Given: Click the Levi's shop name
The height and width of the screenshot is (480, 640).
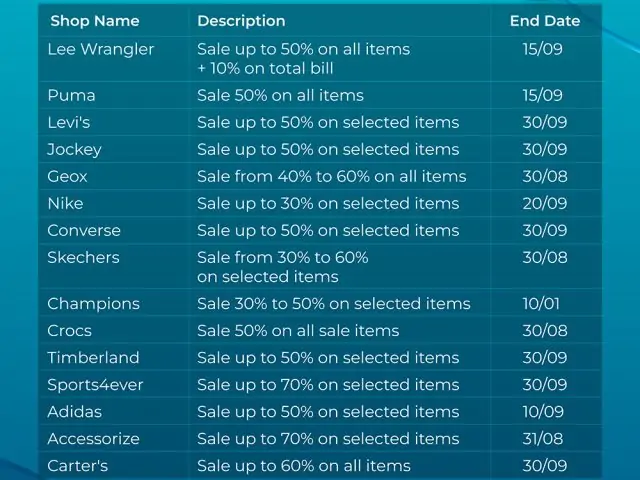Looking at the screenshot, I should point(69,122).
